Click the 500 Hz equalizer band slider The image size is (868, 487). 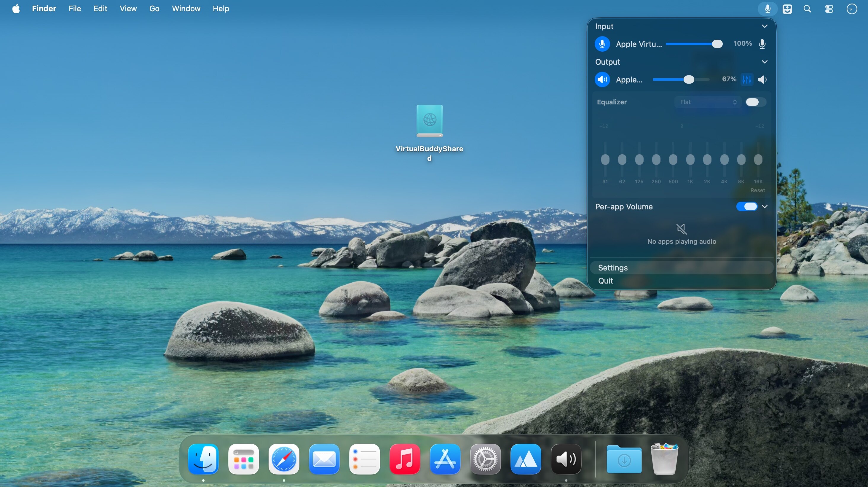point(673,159)
